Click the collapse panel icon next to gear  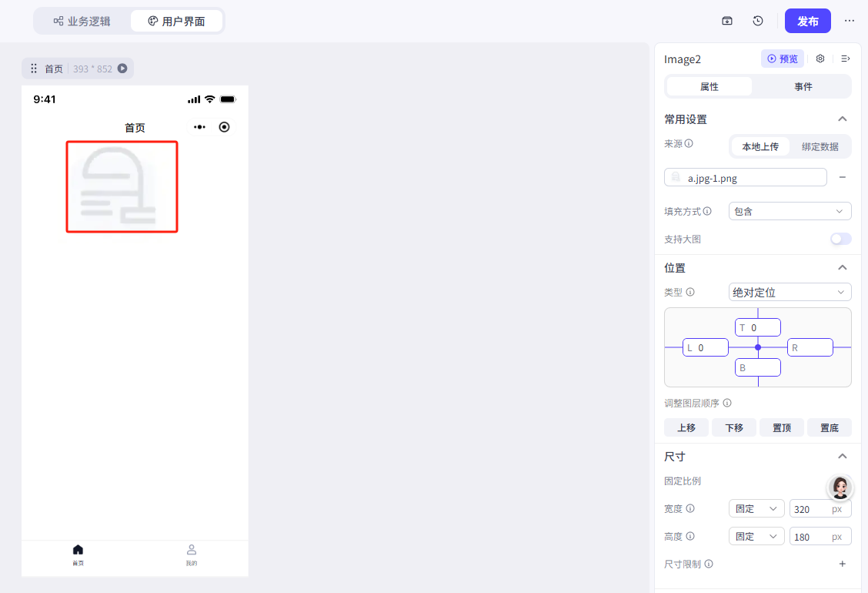pos(845,59)
